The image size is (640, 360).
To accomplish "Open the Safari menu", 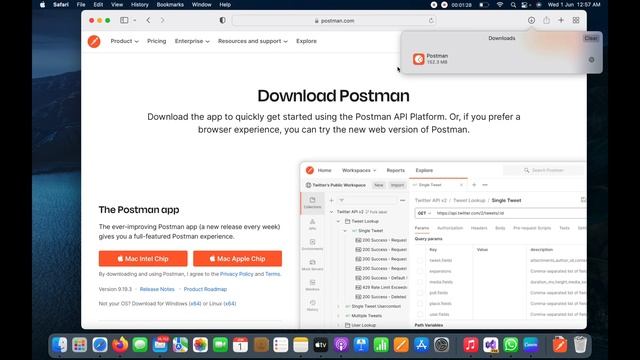I will (61, 5).
